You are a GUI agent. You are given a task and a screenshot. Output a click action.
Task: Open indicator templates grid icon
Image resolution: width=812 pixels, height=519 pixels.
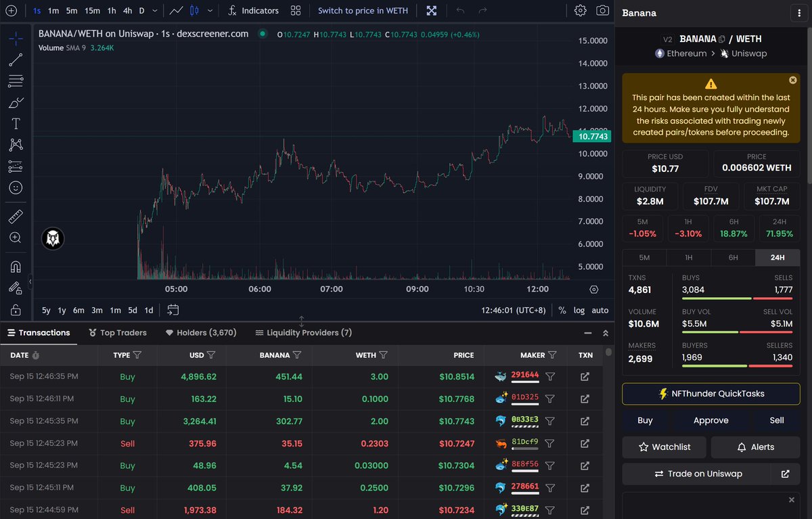tap(296, 11)
